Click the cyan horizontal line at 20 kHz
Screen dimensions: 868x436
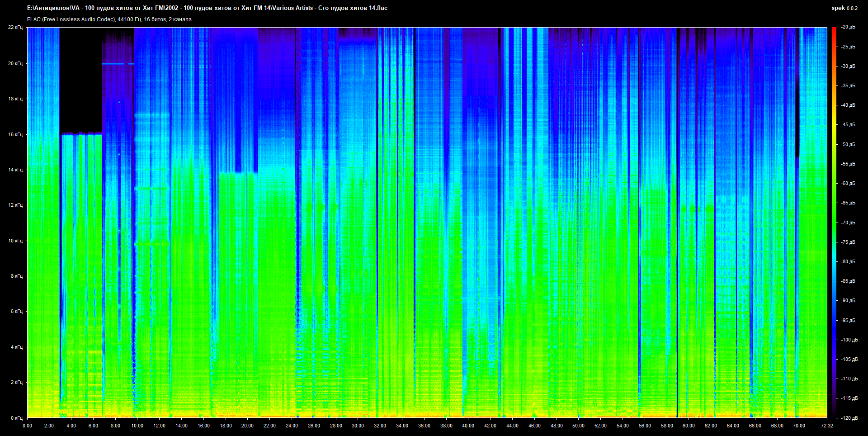pyautogui.click(x=113, y=64)
